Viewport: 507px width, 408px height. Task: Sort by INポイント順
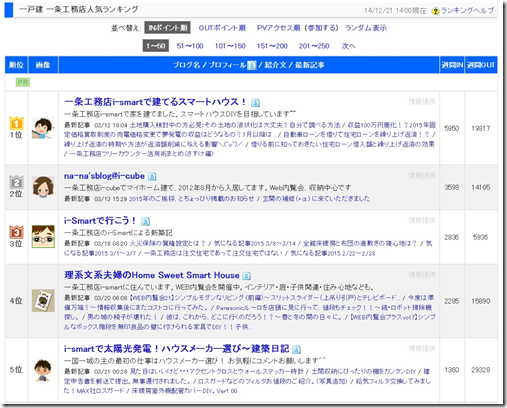[x=167, y=28]
